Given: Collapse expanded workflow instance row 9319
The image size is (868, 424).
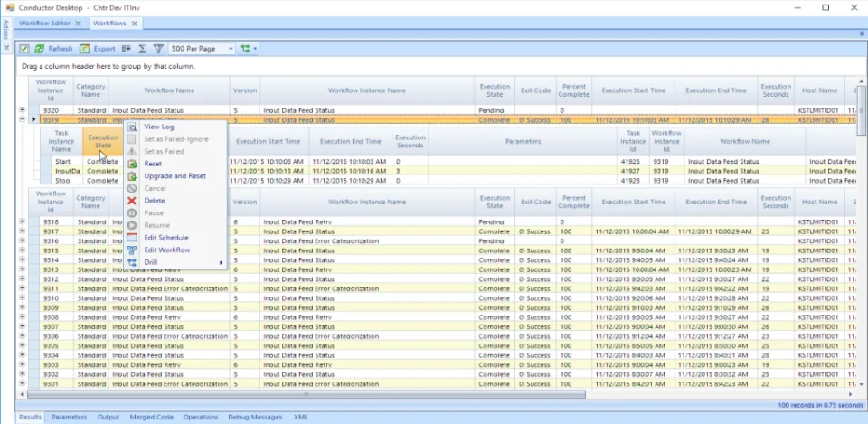Looking at the screenshot, I should 22,118.
